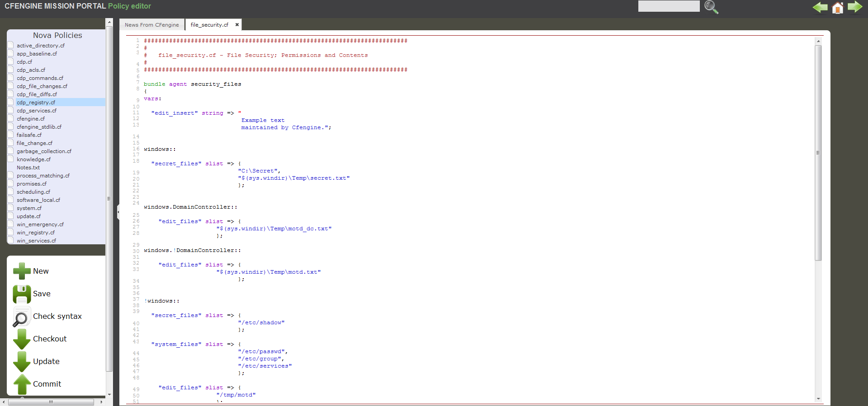868x406 pixels.
Task: Close the file_security.cf tab
Action: click(x=237, y=25)
